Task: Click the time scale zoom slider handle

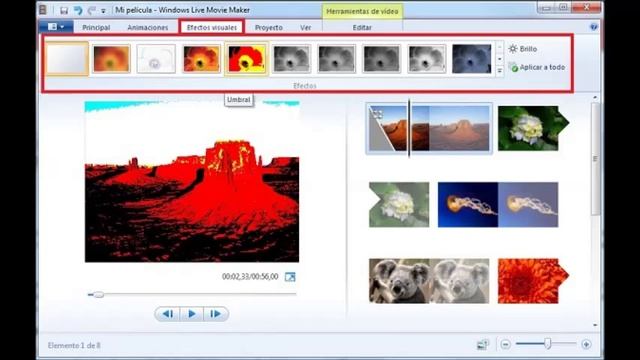Action: pos(548,344)
